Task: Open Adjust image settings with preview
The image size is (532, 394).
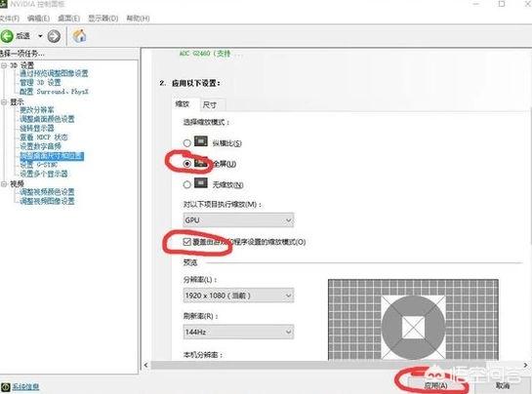Action: pyautogui.click(x=54, y=73)
